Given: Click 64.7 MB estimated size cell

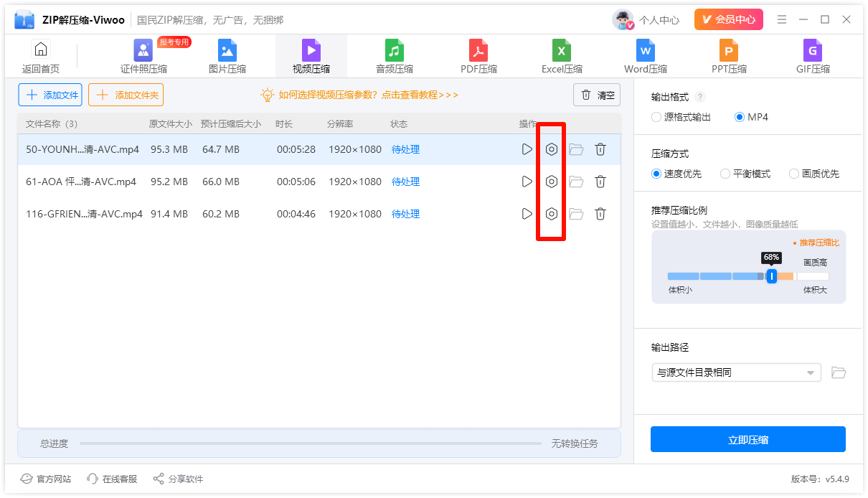Looking at the screenshot, I should (x=221, y=149).
